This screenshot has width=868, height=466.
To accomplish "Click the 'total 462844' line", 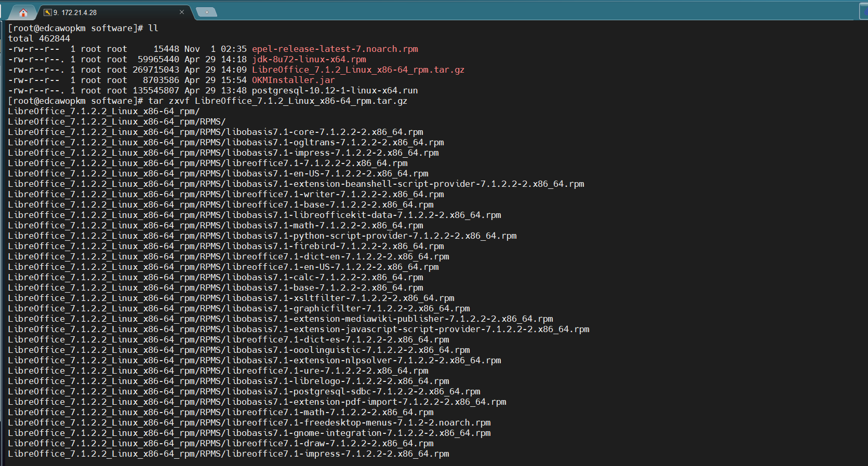I will point(39,38).
